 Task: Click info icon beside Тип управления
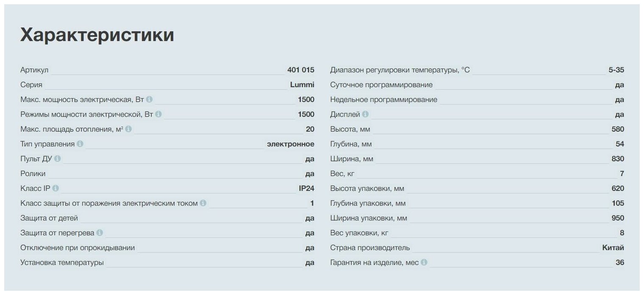coord(80,144)
